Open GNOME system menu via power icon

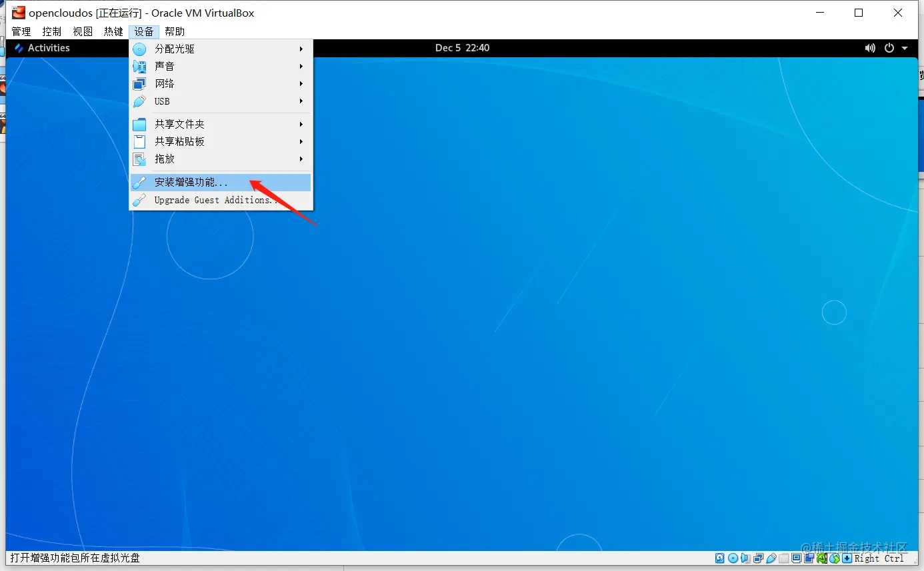[889, 48]
